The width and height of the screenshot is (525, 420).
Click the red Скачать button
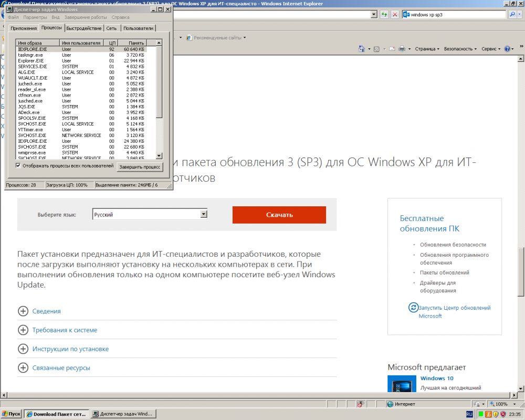[279, 215]
